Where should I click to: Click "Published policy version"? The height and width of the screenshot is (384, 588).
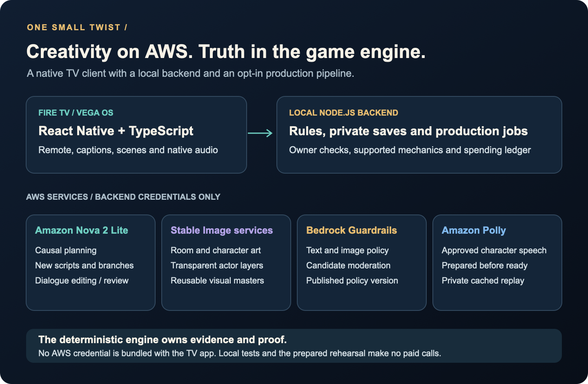pos(352,281)
